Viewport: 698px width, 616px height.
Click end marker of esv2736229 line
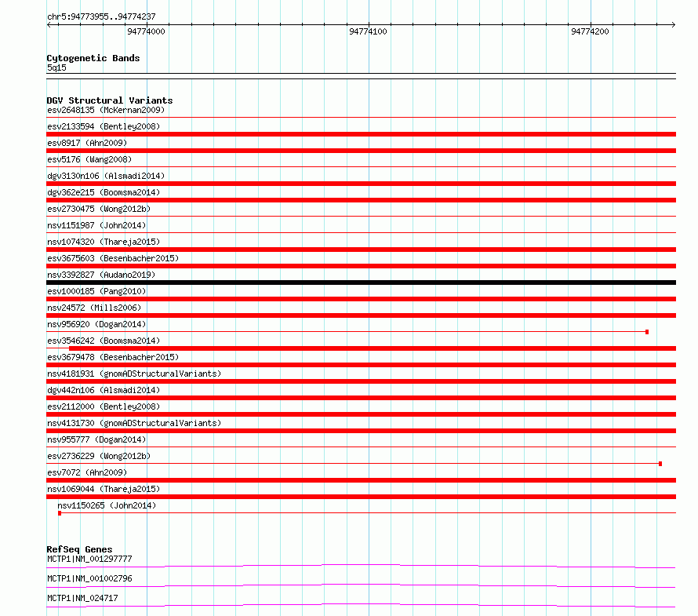point(660,464)
